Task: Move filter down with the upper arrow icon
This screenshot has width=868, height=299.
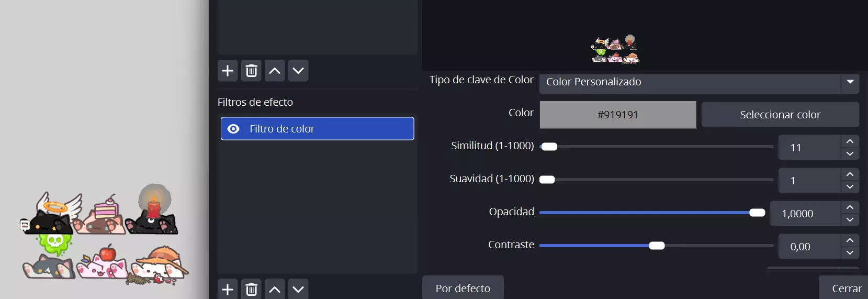Action: [x=298, y=71]
